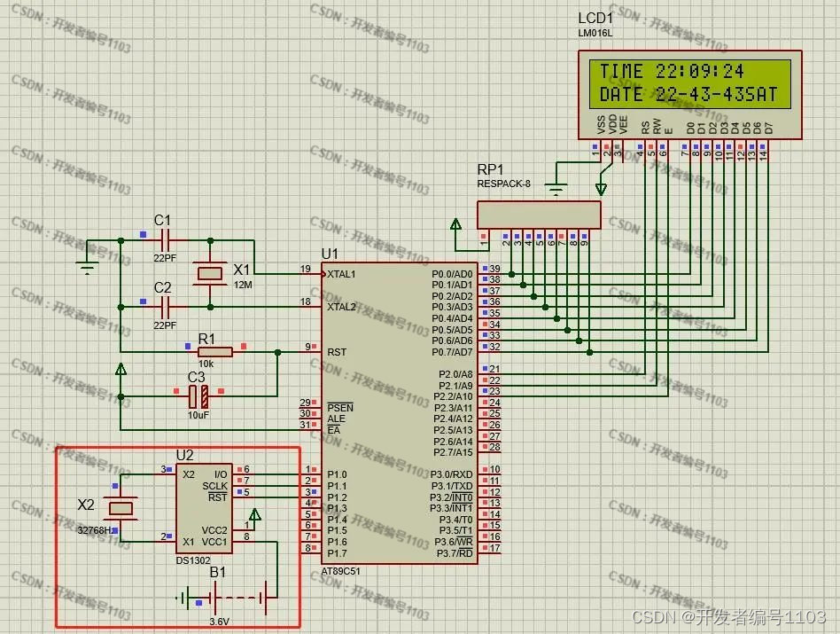This screenshot has height=634, width=840.
Task: Select the X1 12M crystal symbol
Action: pyautogui.click(x=209, y=274)
